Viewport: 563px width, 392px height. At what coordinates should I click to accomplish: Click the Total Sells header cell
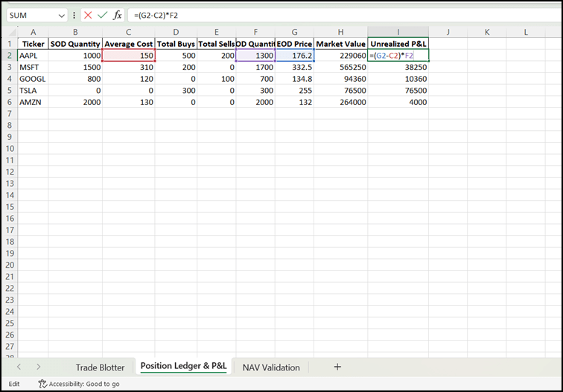pos(217,44)
